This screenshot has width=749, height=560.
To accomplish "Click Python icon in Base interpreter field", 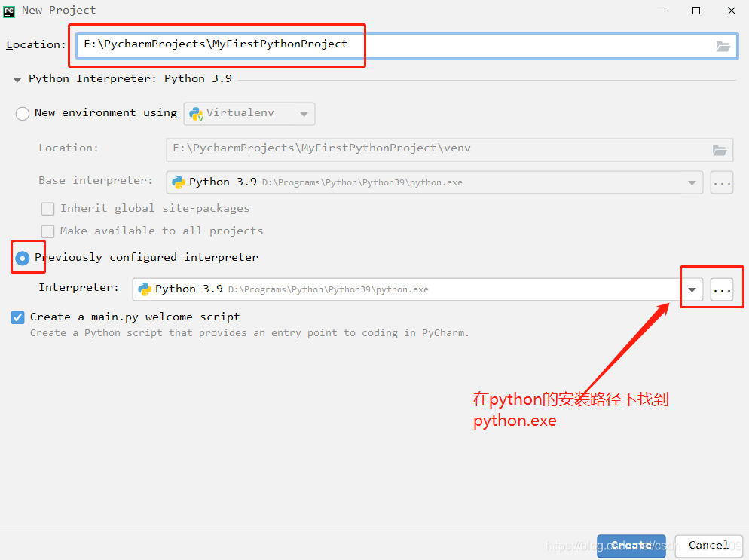I will tap(178, 182).
